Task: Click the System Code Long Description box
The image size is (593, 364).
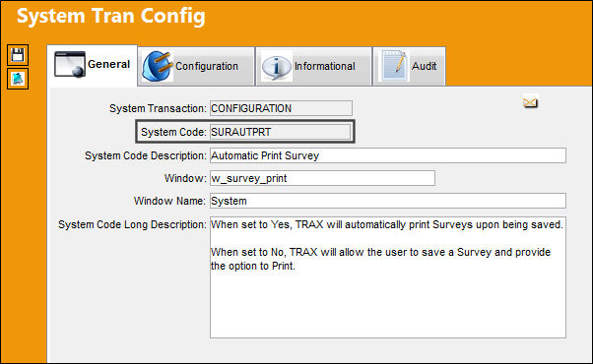Action: [x=388, y=277]
